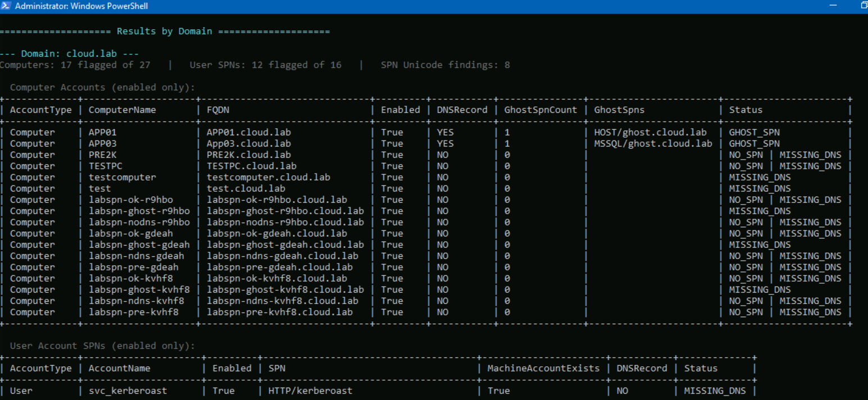
Task: Click 'labspn-nodns-r9hbo.cloud.lab' FQDN
Action: (285, 222)
